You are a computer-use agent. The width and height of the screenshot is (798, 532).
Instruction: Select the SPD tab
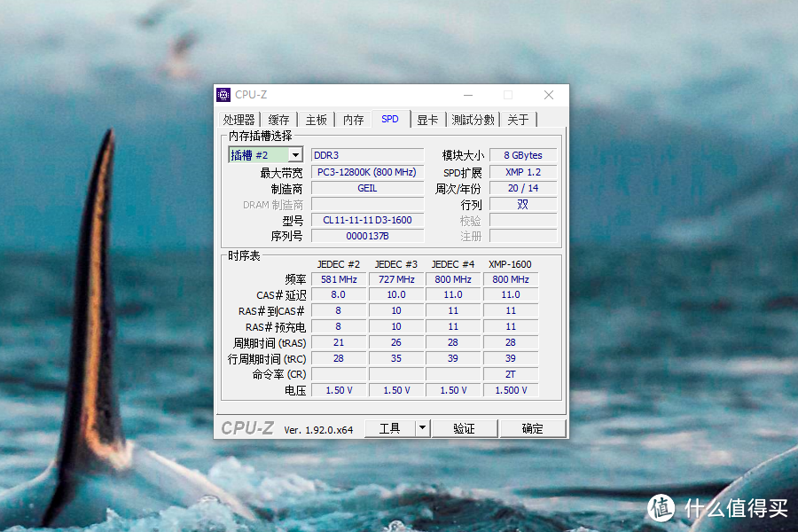point(390,119)
